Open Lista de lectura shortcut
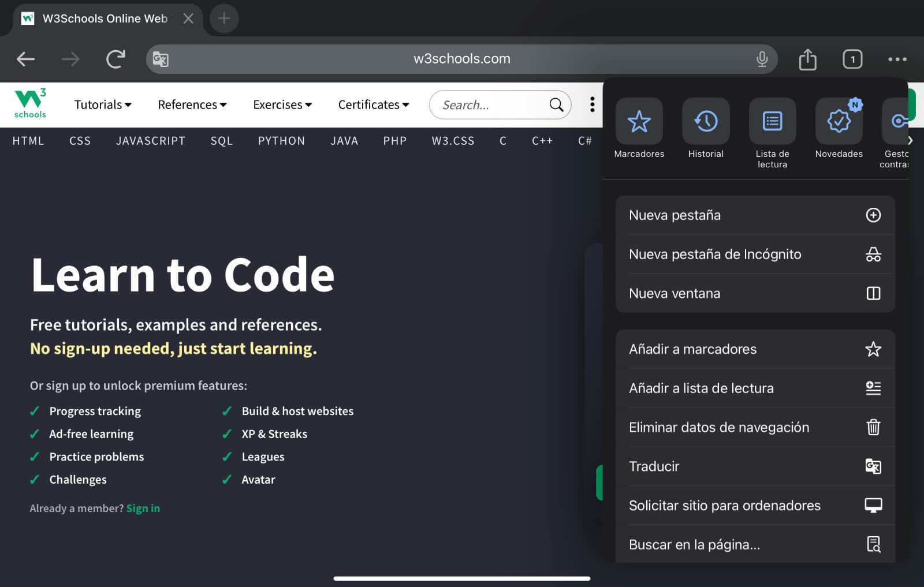Image resolution: width=924 pixels, height=587 pixels. (x=772, y=133)
